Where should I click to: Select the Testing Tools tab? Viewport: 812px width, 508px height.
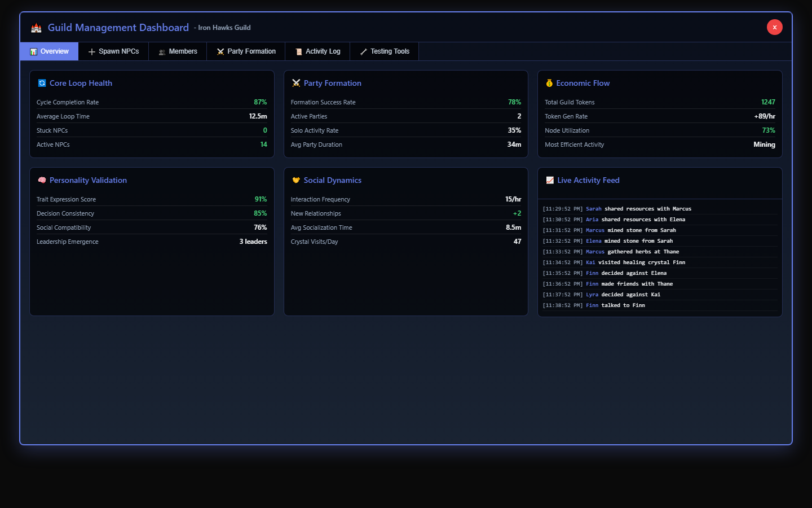tap(384, 51)
